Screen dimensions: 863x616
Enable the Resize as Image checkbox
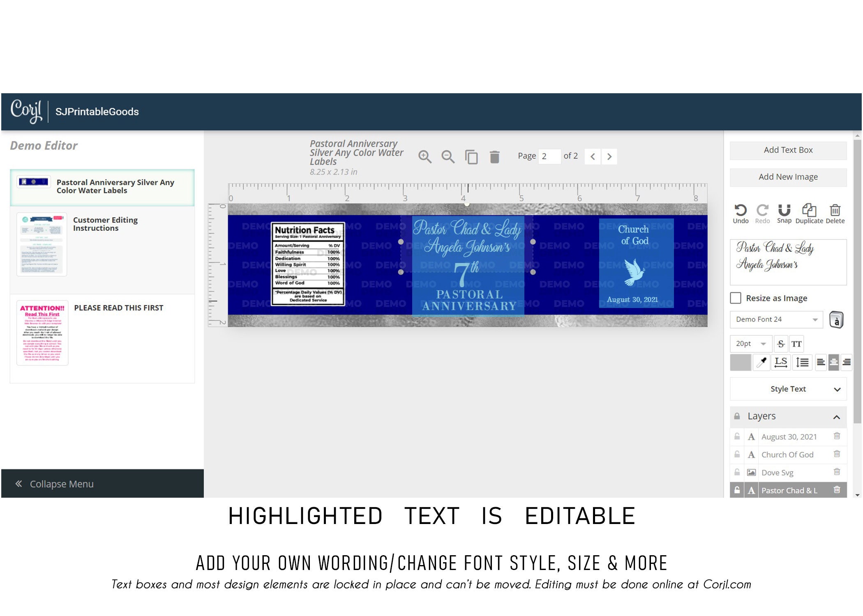pos(736,298)
